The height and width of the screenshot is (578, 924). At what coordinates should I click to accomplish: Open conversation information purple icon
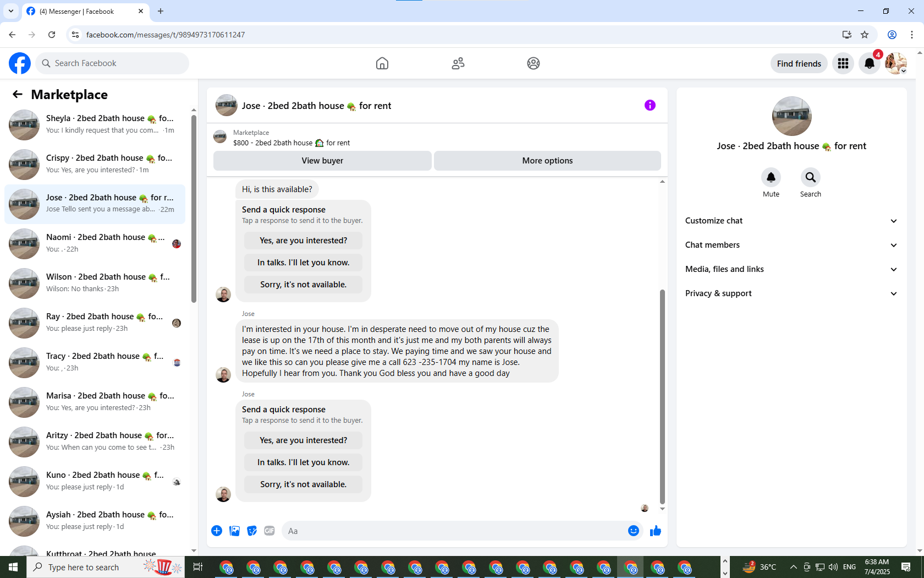click(650, 105)
